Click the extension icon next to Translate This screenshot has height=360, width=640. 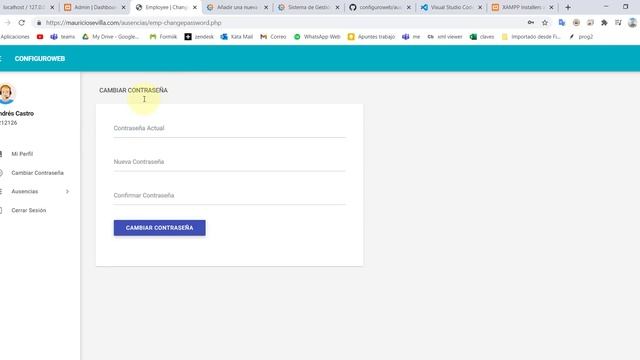pyautogui.click(x=576, y=23)
